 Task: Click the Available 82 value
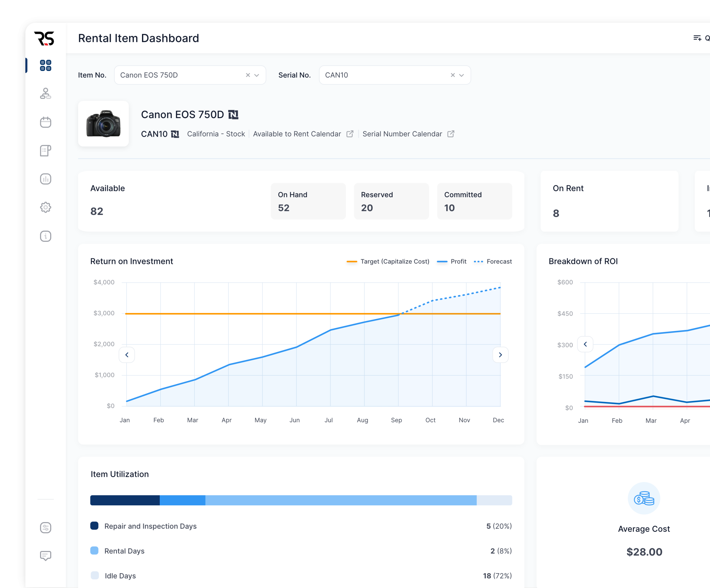point(97,211)
